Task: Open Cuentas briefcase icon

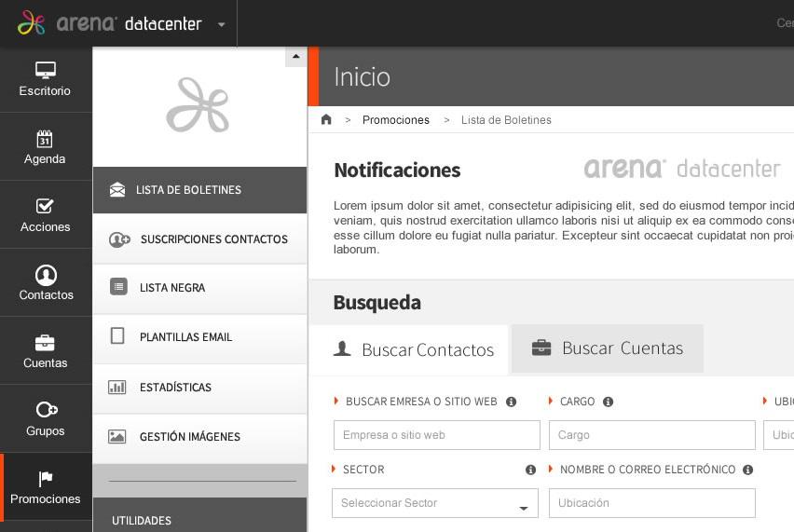Action: pos(45,343)
